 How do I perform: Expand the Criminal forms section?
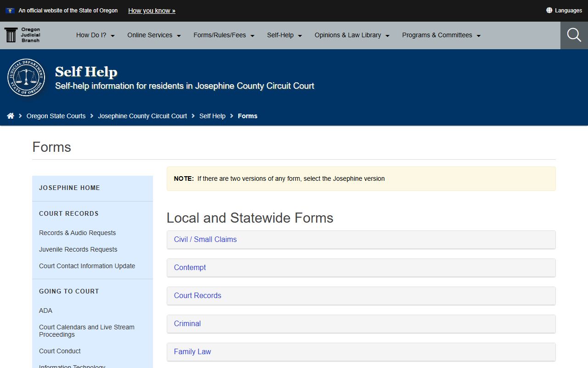click(361, 324)
